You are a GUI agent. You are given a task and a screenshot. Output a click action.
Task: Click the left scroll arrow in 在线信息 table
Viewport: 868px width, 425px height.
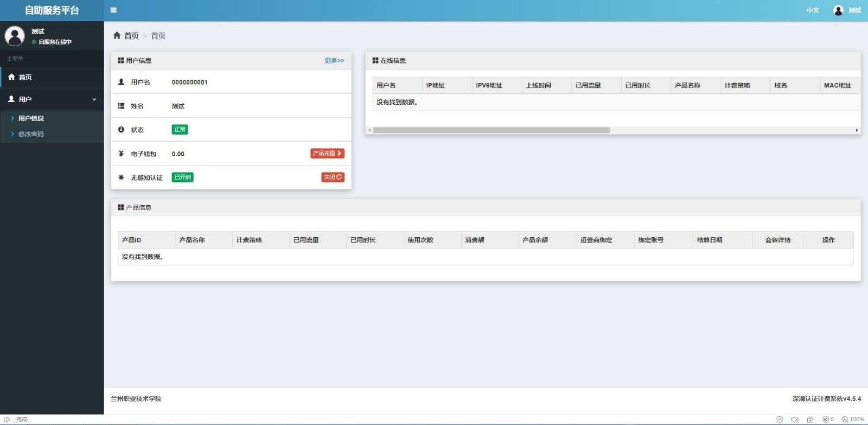tap(369, 130)
